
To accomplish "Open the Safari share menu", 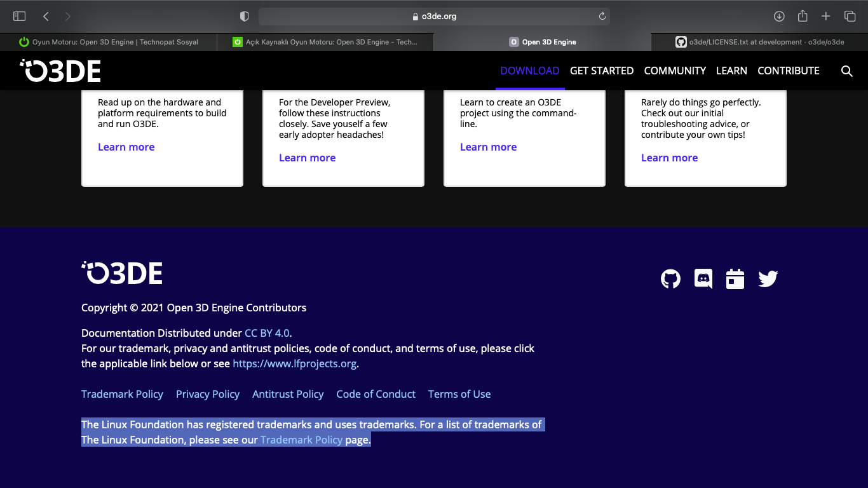I will click(803, 16).
